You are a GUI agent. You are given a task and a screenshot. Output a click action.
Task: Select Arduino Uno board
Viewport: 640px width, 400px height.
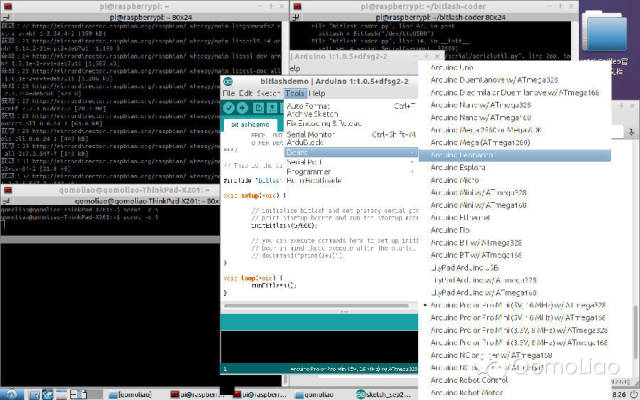coord(515,68)
